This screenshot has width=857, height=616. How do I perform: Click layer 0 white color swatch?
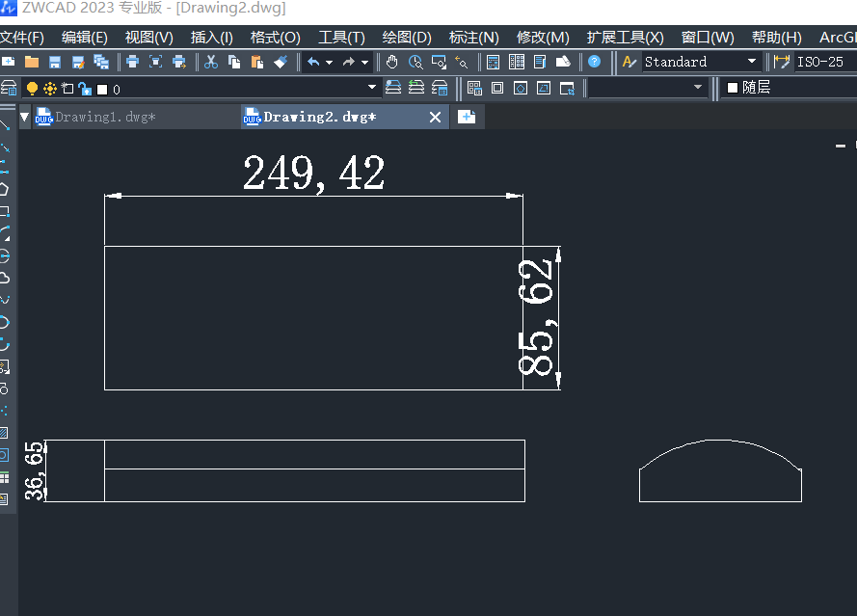pos(102,89)
